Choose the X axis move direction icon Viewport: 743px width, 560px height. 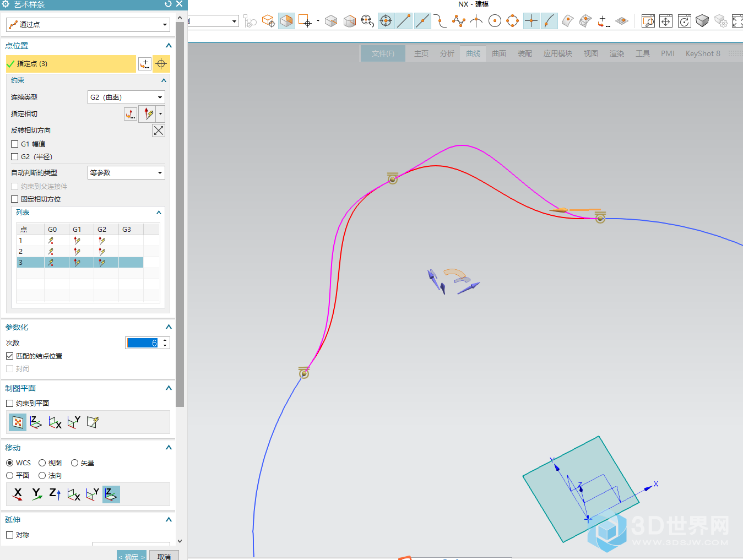click(18, 494)
